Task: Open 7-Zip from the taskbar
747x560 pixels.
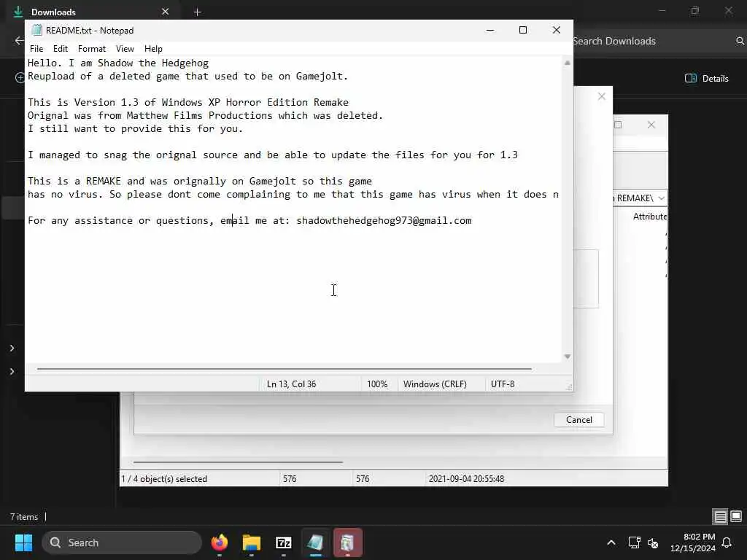Action: point(284,542)
